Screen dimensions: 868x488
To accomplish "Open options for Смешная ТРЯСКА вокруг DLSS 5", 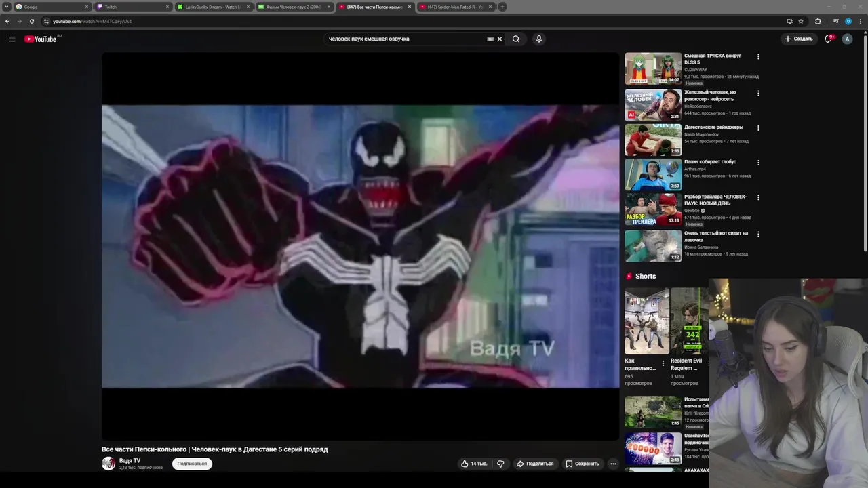I will [x=758, y=57].
